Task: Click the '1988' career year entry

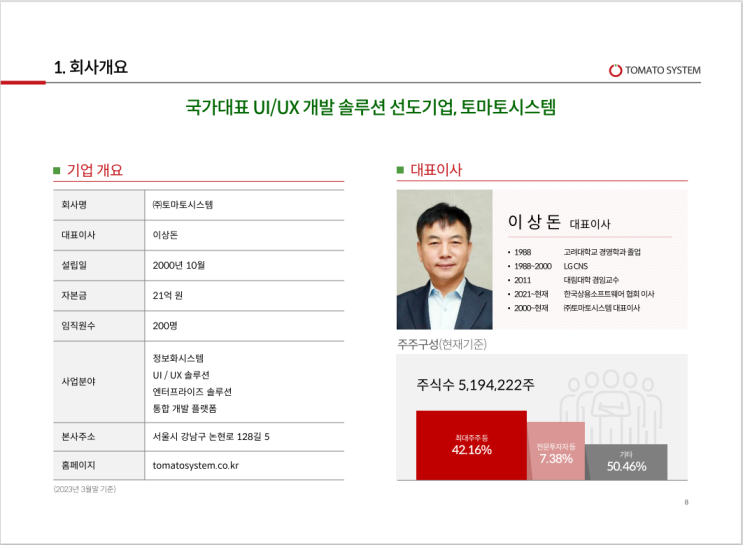Action: click(523, 252)
